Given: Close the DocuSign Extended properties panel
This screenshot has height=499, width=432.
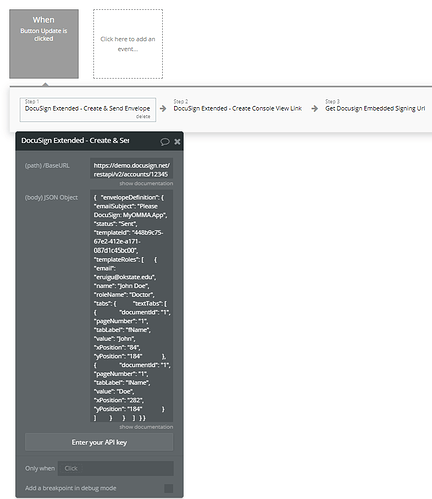Looking at the screenshot, I should click(x=177, y=142).
